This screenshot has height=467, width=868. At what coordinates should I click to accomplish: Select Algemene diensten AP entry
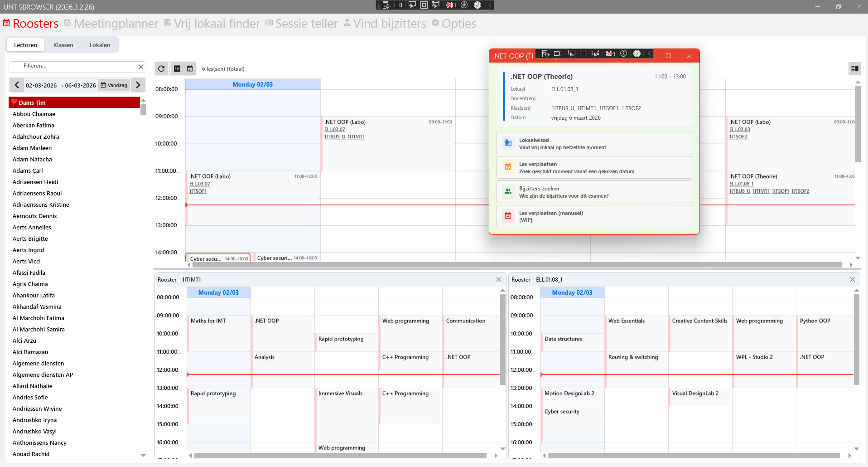[x=74, y=375]
